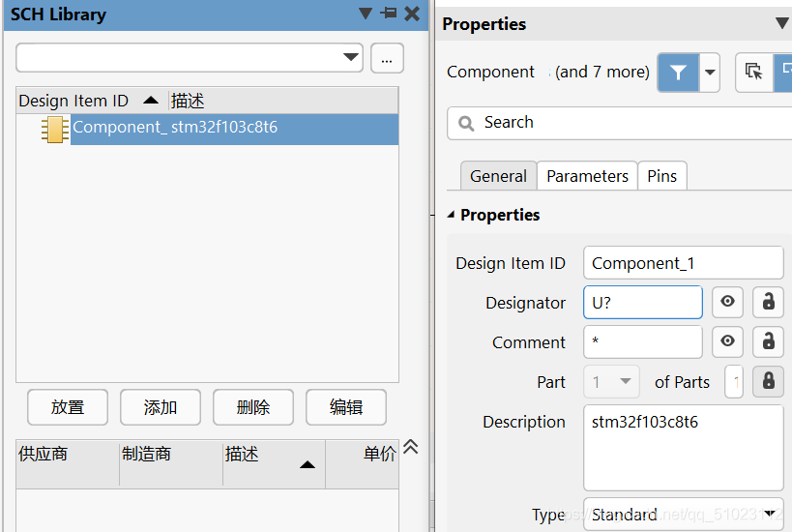The image size is (792, 532).
Task: Toggle the Part lock icon
Action: pyautogui.click(x=768, y=381)
